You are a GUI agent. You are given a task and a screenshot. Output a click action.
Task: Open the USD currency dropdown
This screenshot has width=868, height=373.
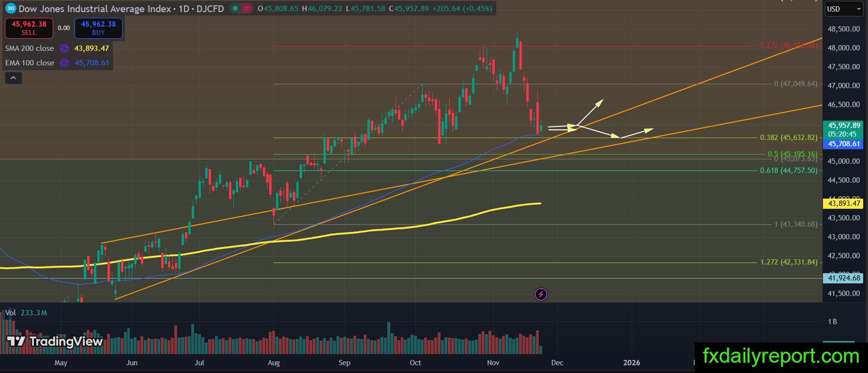pos(844,9)
